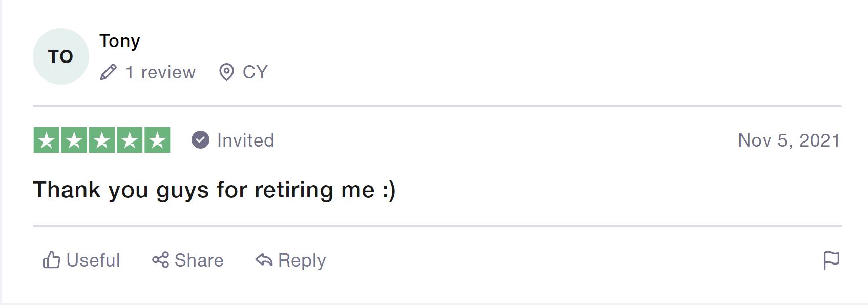Screen dimensions: 868x305
Task: Click the verified checkmark icon beside Invited
Action: (x=200, y=139)
